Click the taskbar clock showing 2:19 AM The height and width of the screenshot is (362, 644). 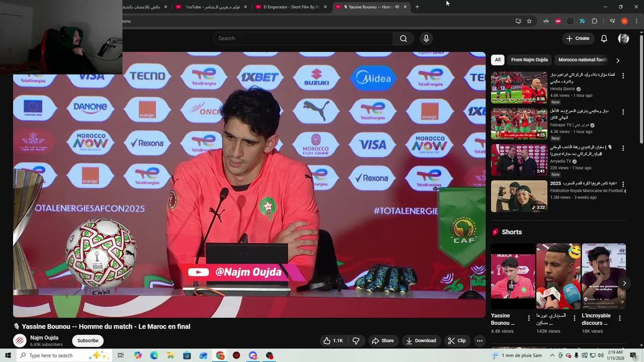[x=615, y=355]
